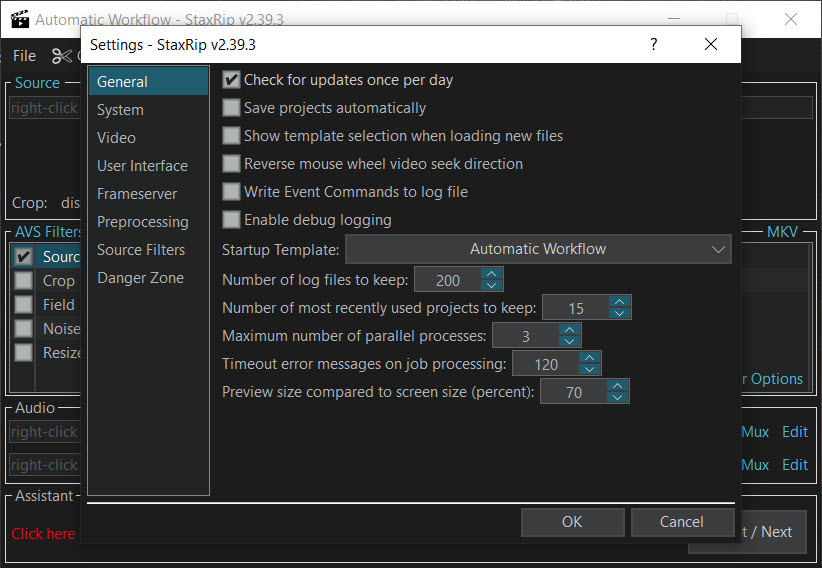
Task: Enable debug logging checkbox
Action: pos(231,220)
